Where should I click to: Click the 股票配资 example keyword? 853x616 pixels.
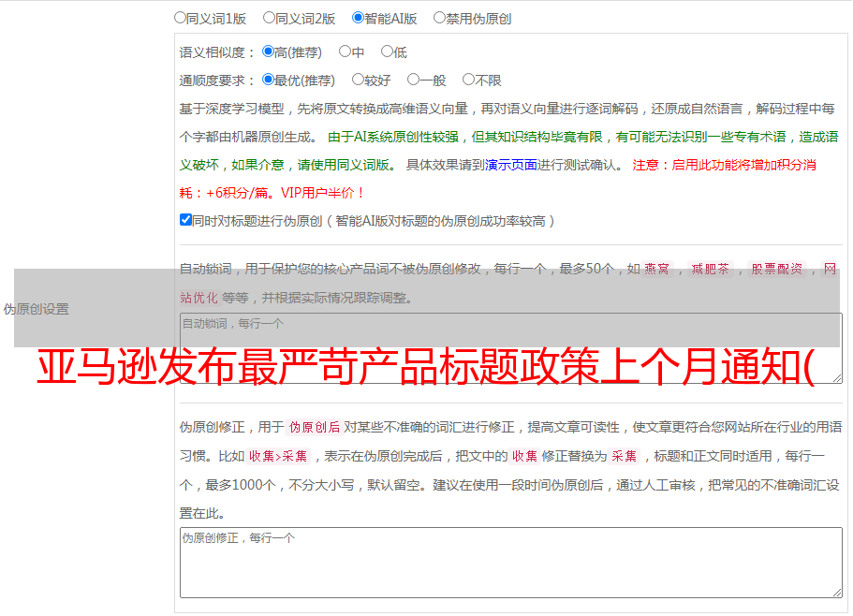tap(777, 269)
